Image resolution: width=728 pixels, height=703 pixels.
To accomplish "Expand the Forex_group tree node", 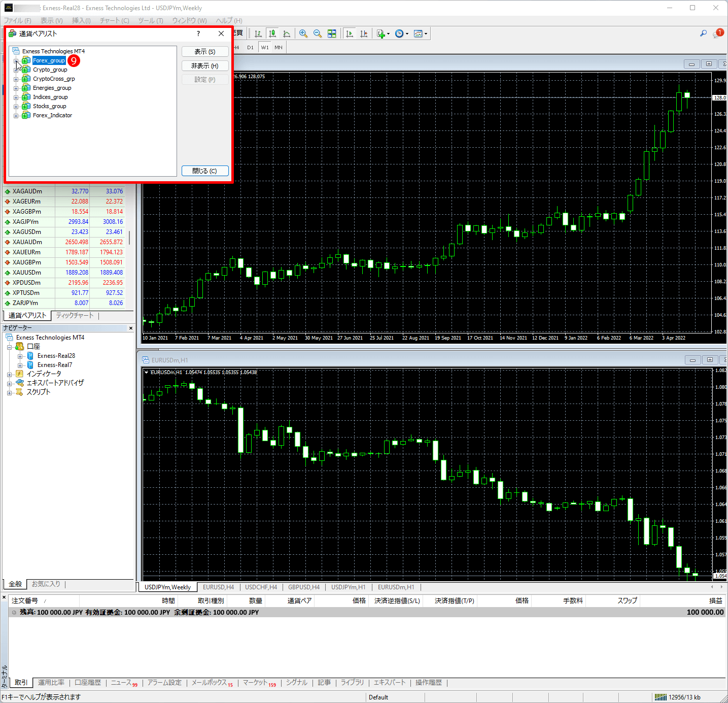I will click(x=16, y=60).
